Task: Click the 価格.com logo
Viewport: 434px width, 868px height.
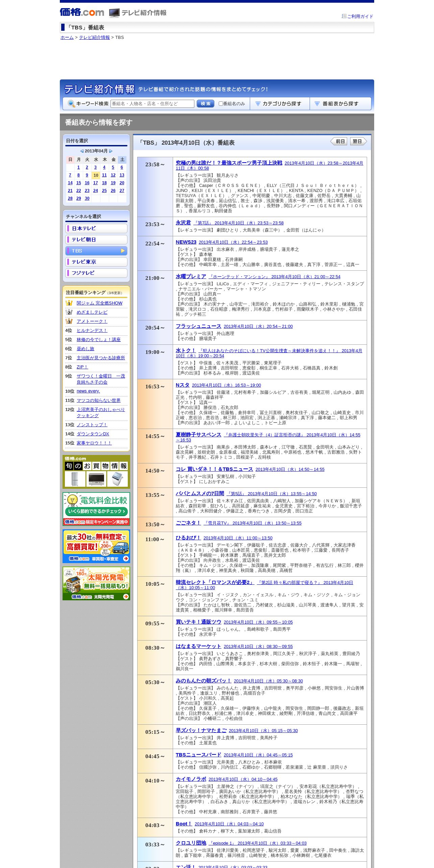Action: 82,13
